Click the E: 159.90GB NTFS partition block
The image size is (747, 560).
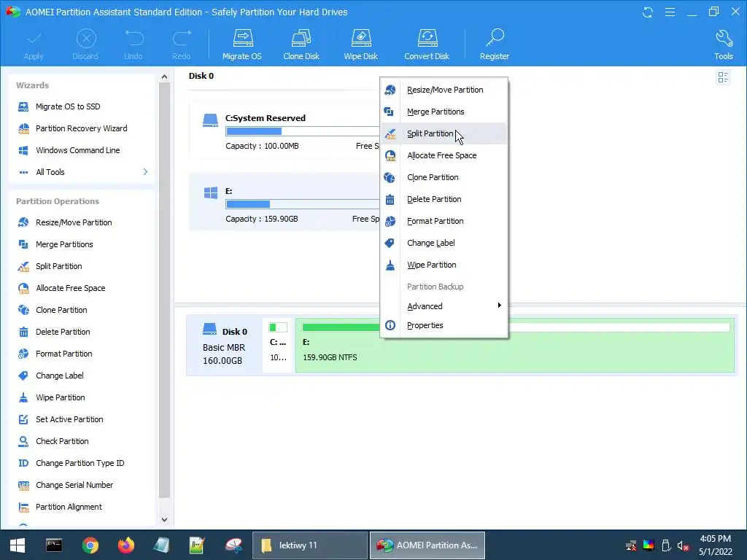tap(515, 345)
